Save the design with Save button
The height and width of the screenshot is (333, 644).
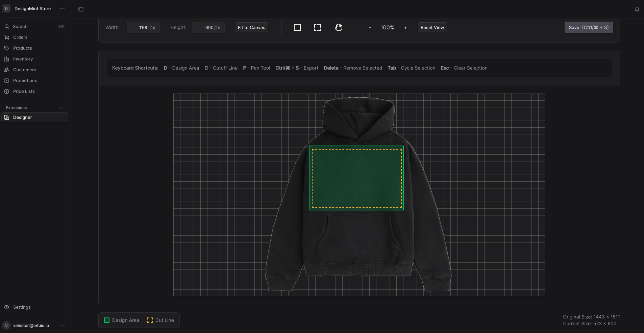pyautogui.click(x=589, y=27)
